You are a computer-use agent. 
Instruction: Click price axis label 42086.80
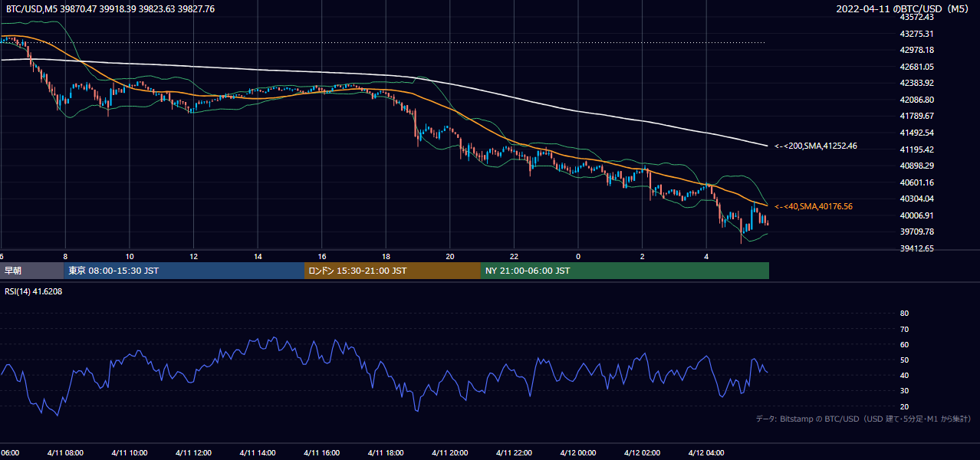pos(916,100)
